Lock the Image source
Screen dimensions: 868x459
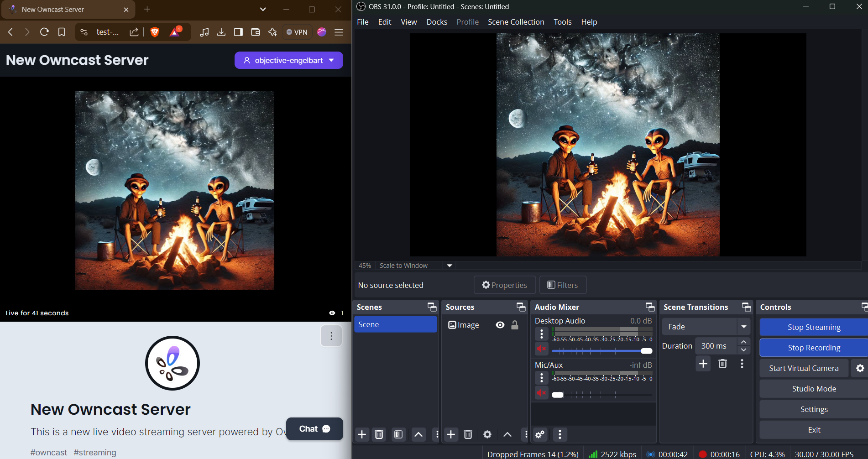click(515, 324)
